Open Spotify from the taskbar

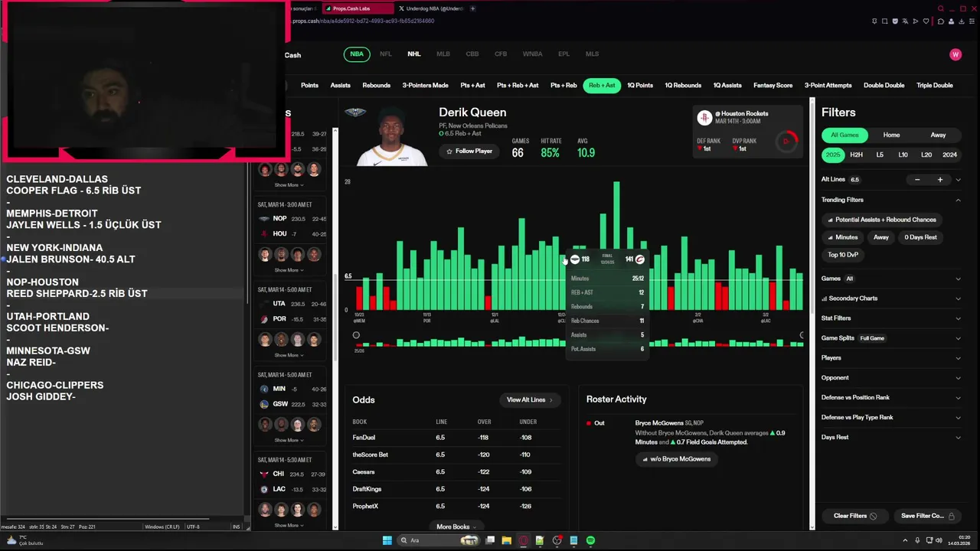tap(590, 540)
